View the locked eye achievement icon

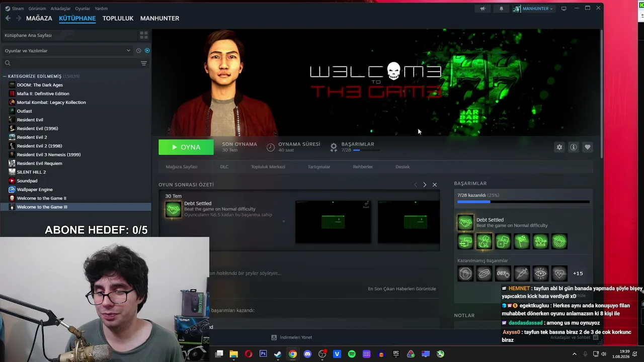tap(540, 274)
